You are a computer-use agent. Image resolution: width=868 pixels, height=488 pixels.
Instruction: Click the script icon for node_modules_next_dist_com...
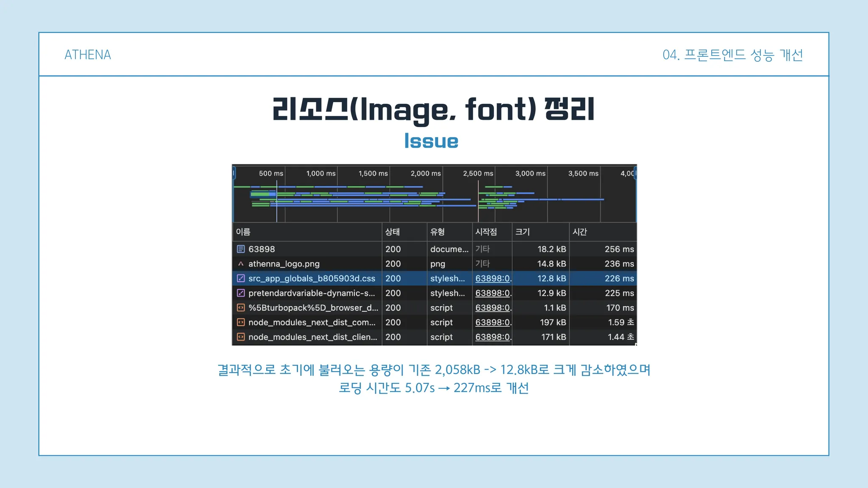pos(241,322)
